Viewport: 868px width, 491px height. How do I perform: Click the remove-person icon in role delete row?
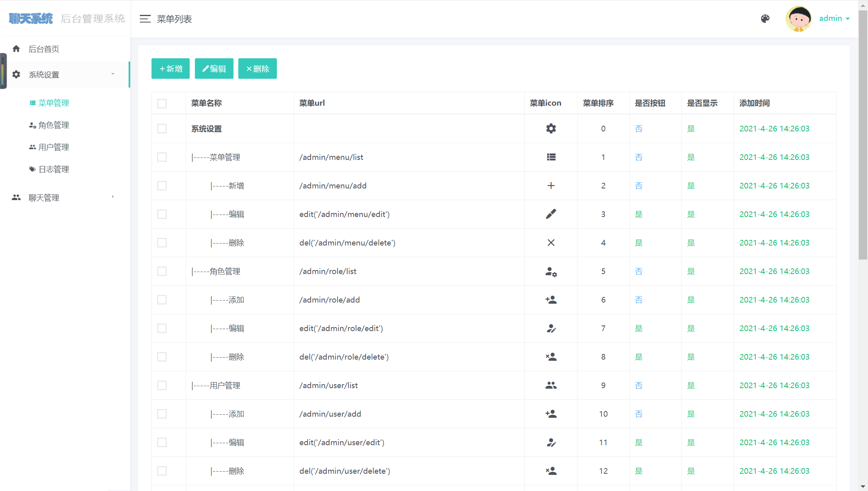click(551, 357)
